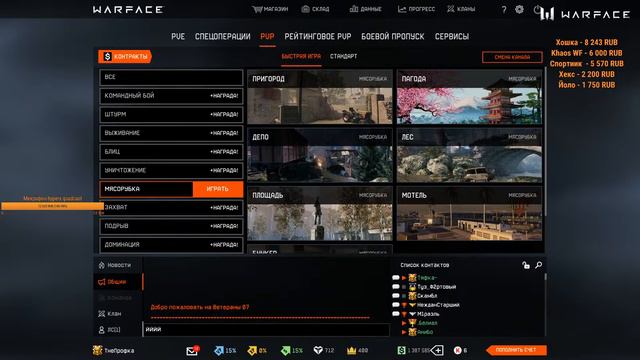Switch to the PVE tab
This screenshot has width=640, height=360.
178,36
